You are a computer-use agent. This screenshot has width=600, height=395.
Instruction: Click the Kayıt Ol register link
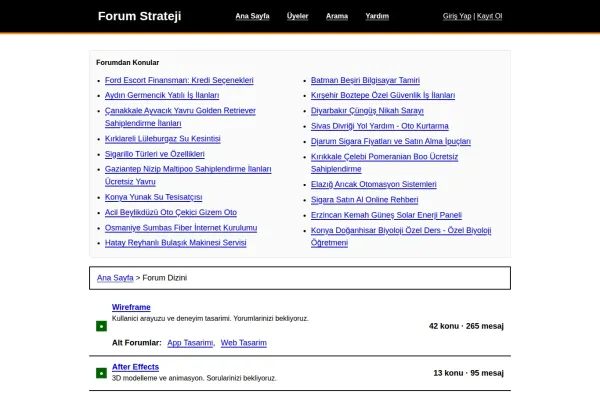(x=489, y=16)
